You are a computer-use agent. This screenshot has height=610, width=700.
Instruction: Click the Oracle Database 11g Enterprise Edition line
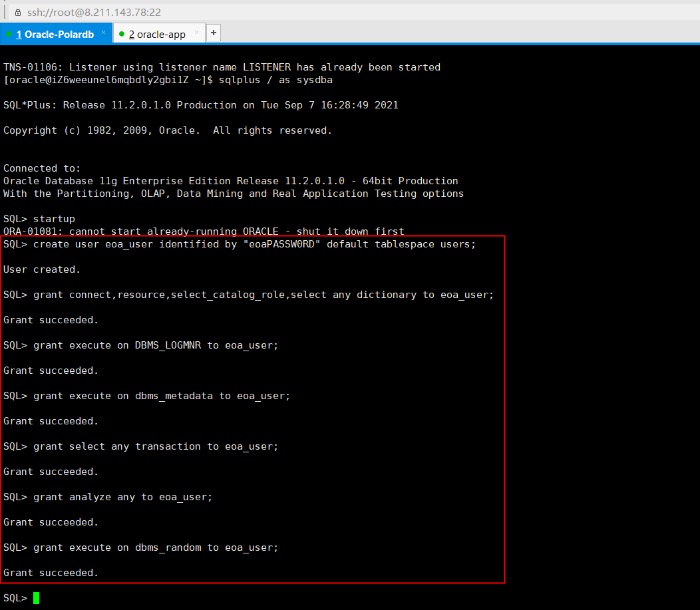230,181
